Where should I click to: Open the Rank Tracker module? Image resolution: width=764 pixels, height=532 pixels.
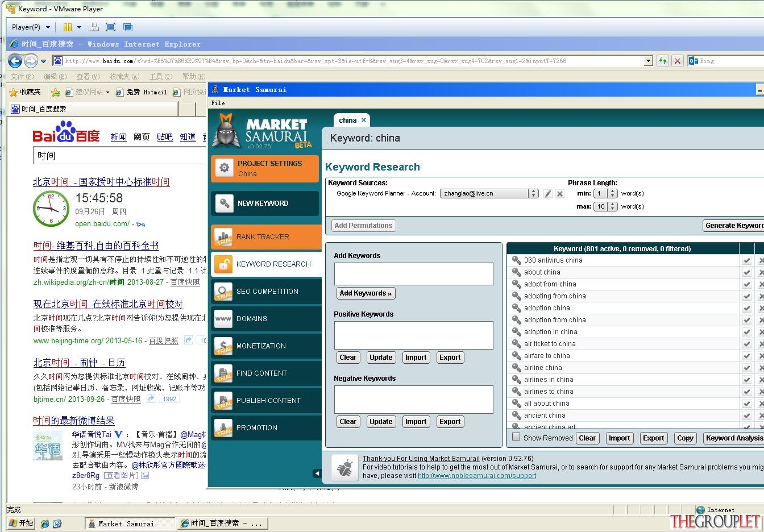click(x=265, y=237)
